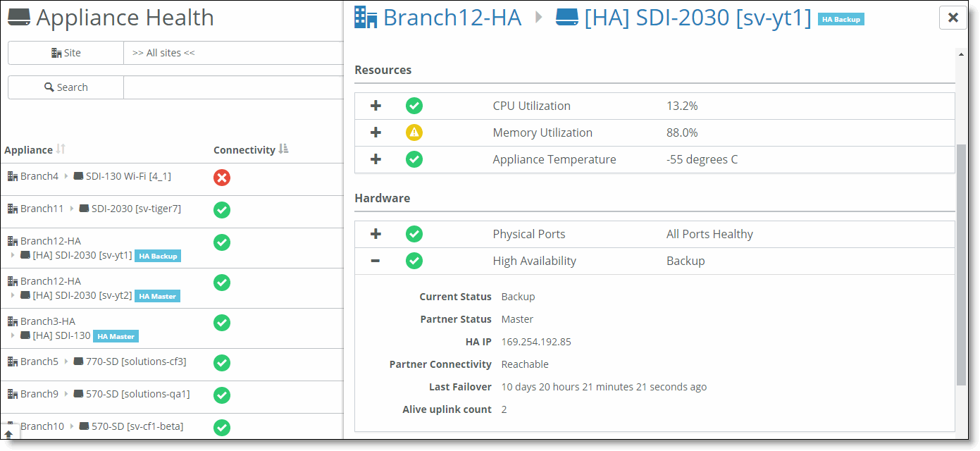Expand the Physical Ports row
Viewport: 980px width, 451px height.
tap(376, 234)
